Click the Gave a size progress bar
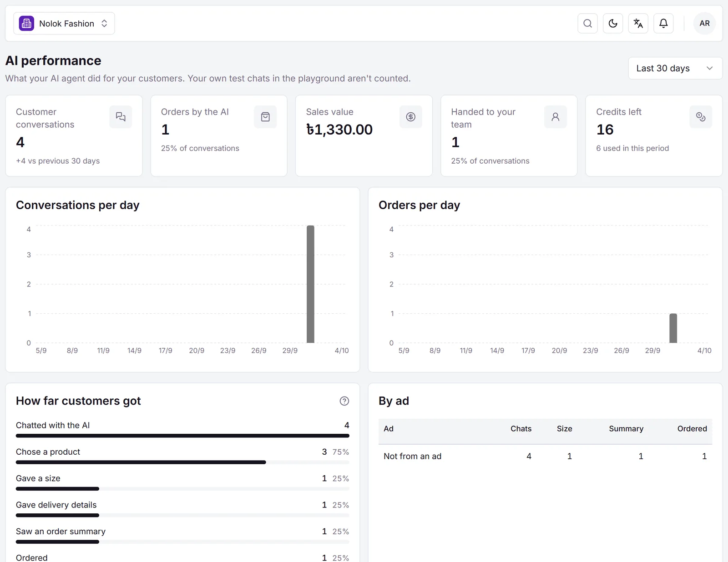 [x=182, y=489]
